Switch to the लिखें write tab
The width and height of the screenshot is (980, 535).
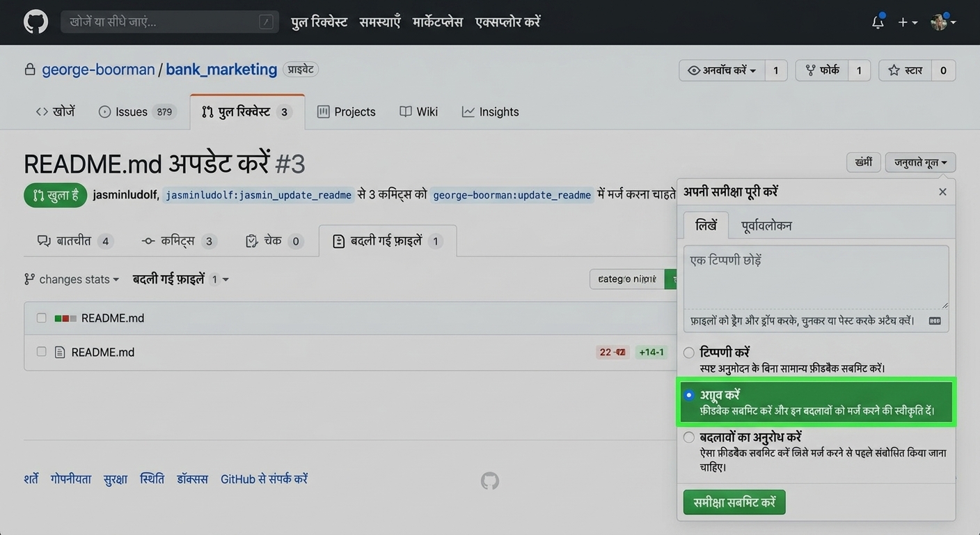706,226
